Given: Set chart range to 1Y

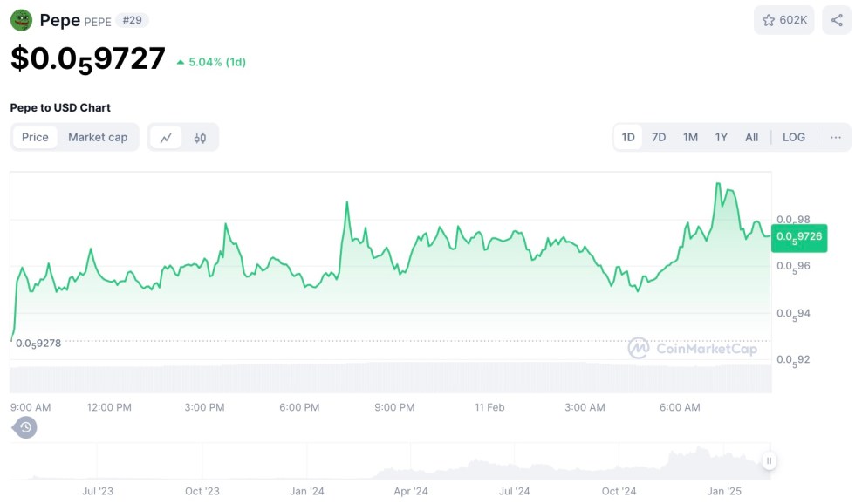Looking at the screenshot, I should (722, 137).
